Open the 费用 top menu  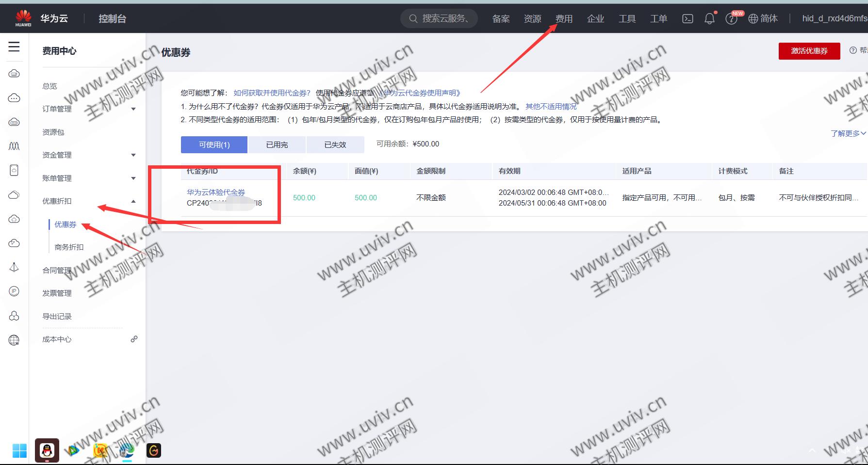[x=564, y=18]
